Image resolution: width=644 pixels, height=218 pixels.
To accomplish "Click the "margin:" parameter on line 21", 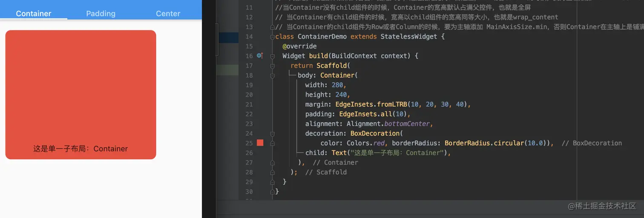I will coord(319,104).
